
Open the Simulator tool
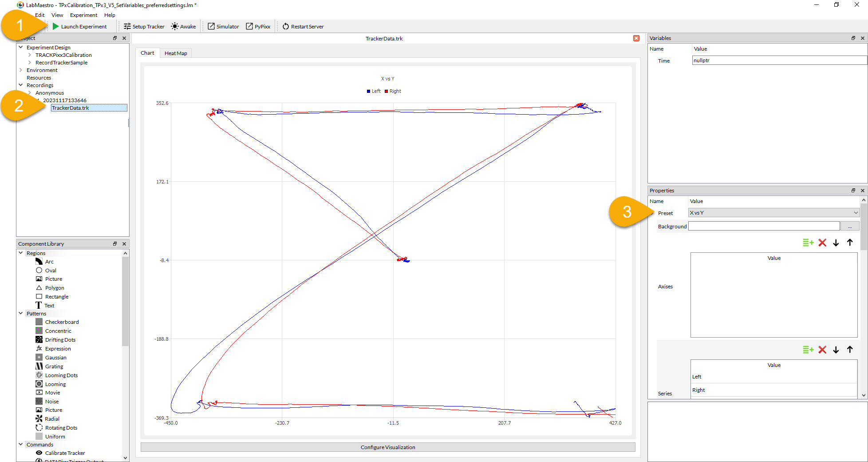point(223,27)
